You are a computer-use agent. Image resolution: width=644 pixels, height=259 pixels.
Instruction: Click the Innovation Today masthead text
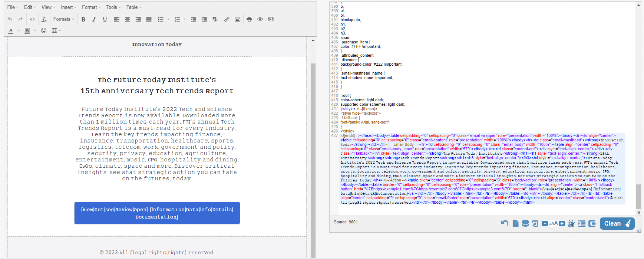[157, 44]
